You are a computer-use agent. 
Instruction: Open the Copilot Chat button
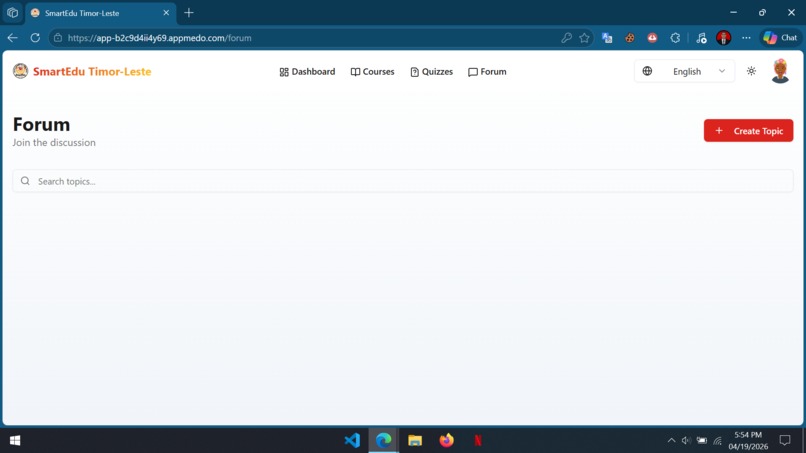click(x=780, y=38)
